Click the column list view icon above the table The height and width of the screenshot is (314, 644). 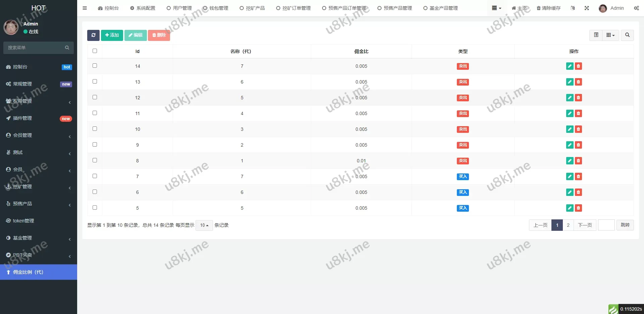point(596,35)
